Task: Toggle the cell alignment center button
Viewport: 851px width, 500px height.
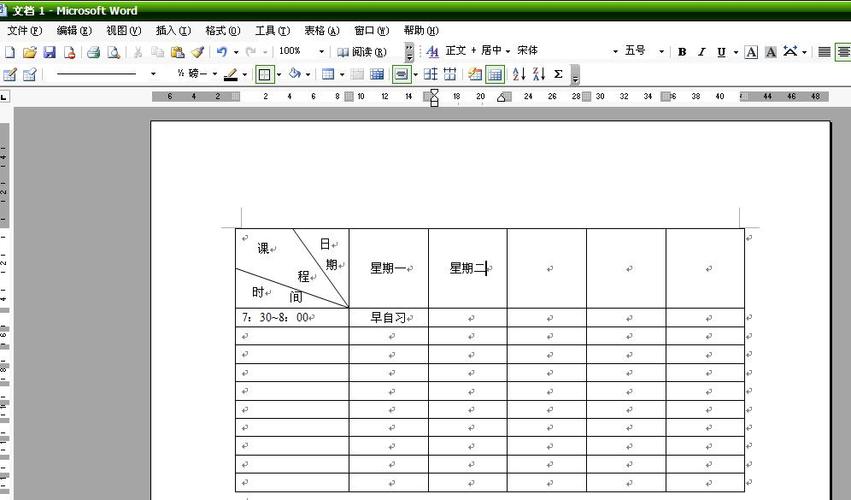Action: [401, 74]
